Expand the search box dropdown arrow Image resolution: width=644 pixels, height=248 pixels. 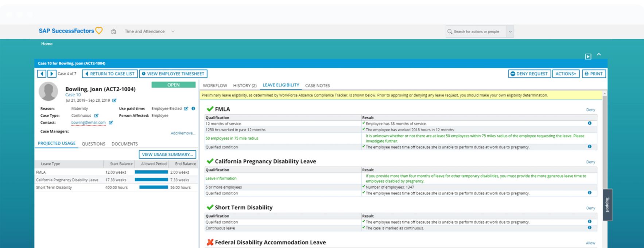click(x=510, y=32)
